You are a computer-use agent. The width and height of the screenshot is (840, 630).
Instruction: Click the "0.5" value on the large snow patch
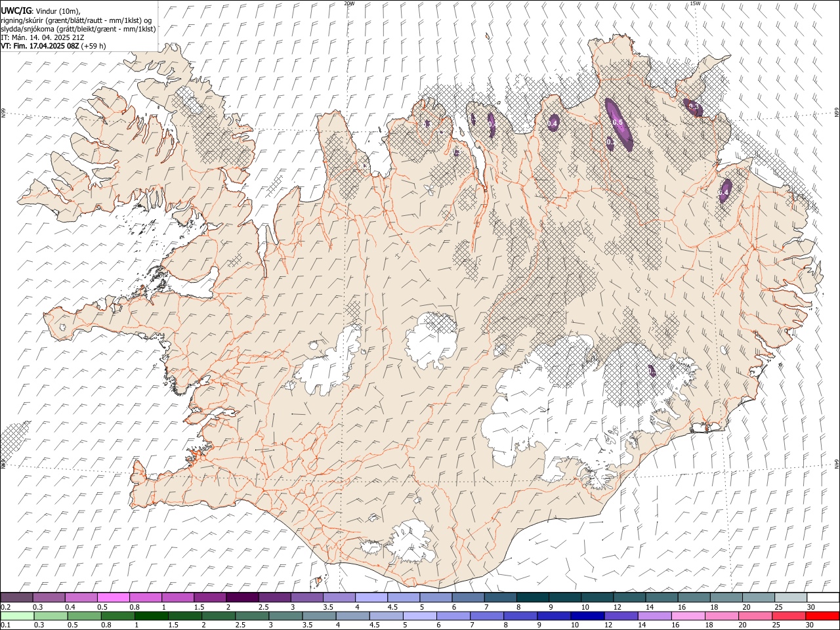[618, 122]
